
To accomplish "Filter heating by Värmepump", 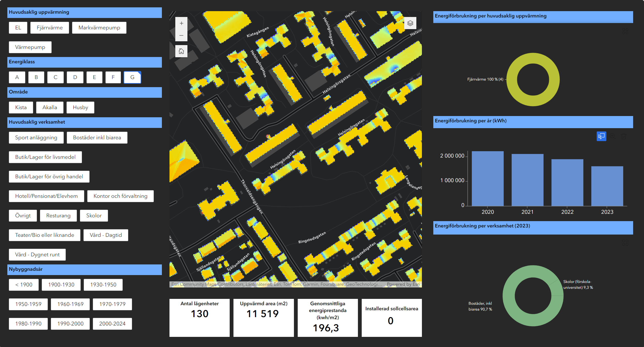I will [30, 47].
